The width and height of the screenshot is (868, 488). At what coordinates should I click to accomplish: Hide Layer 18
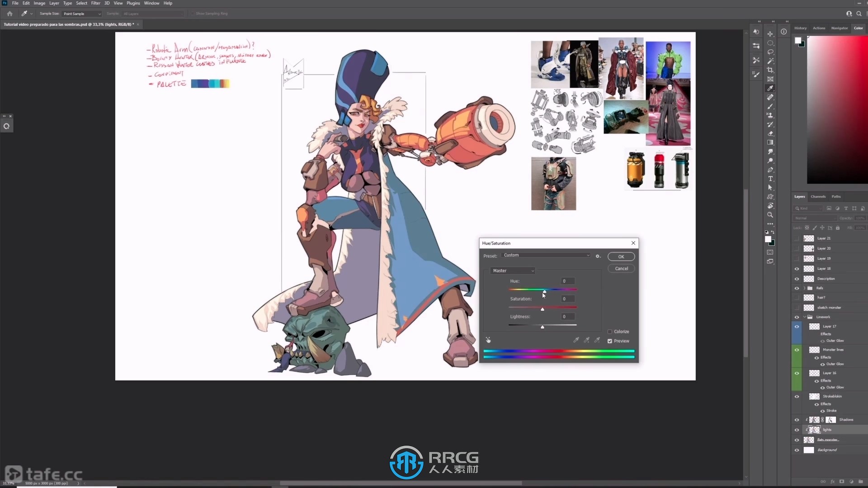point(797,269)
